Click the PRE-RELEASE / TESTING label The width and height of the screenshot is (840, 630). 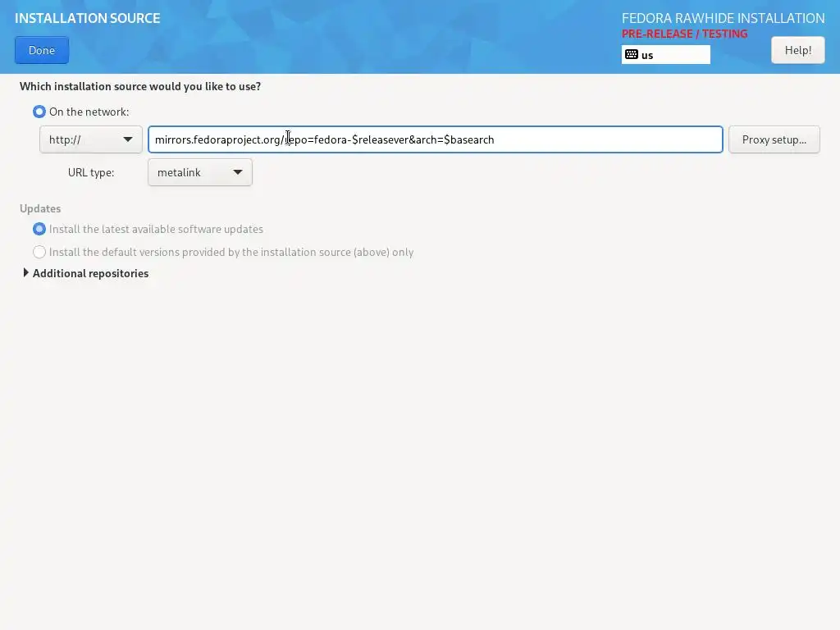(x=684, y=34)
